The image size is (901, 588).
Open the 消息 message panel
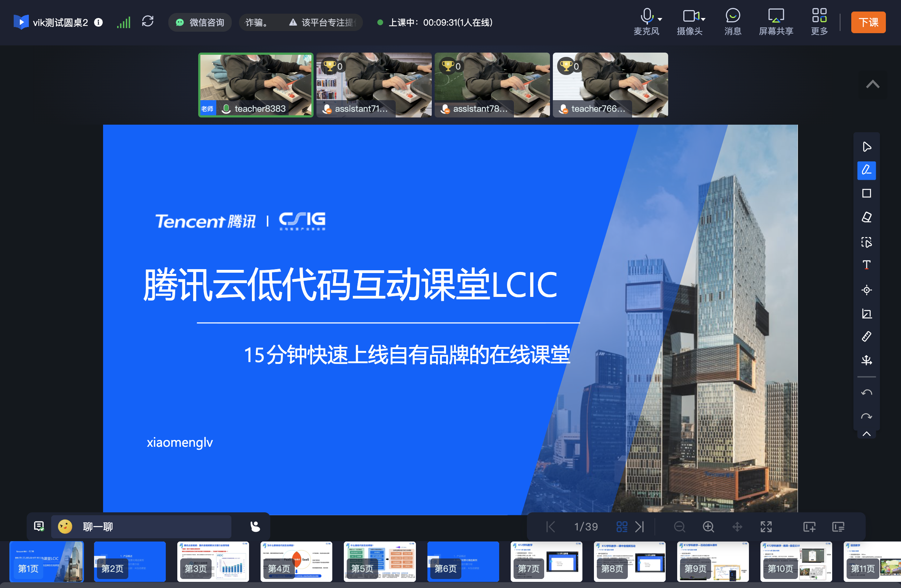(x=733, y=22)
